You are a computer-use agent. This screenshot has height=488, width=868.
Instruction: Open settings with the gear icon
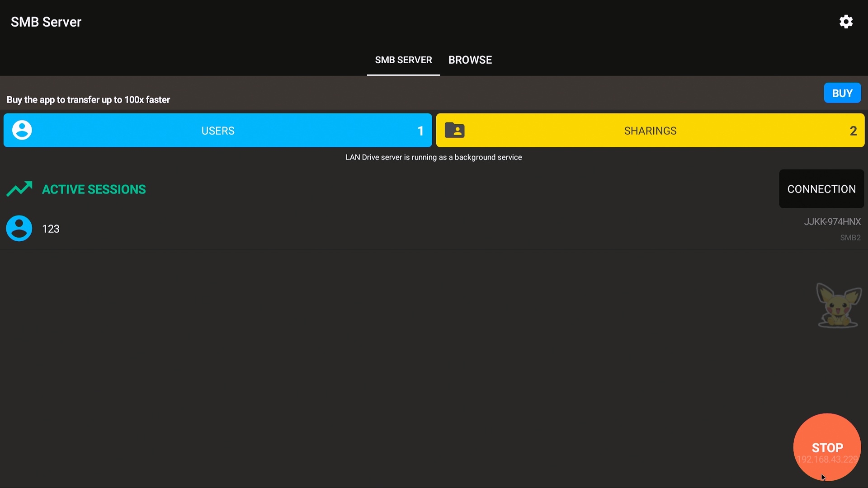pos(846,22)
